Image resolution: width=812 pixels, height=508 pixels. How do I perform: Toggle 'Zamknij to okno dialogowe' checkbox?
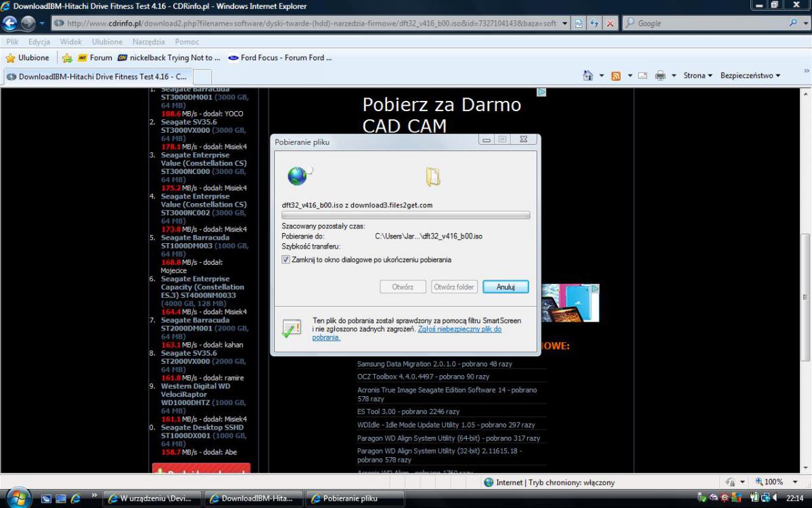coord(286,259)
